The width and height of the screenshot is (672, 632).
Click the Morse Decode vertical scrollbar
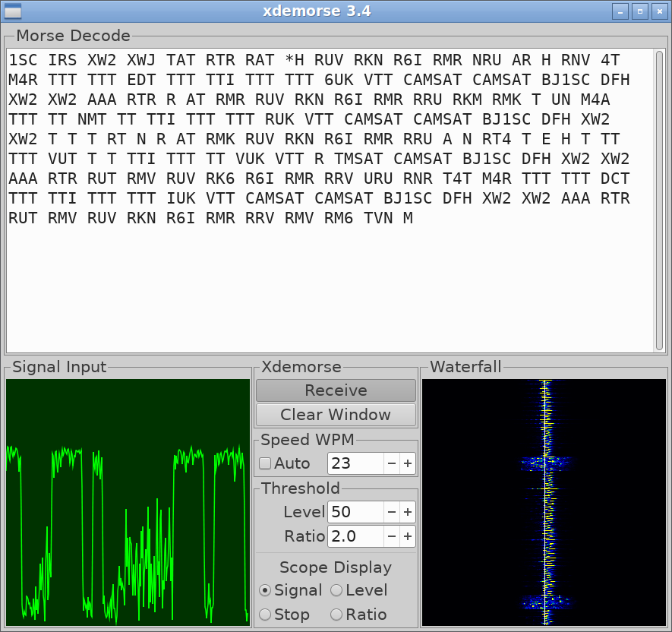659,199
